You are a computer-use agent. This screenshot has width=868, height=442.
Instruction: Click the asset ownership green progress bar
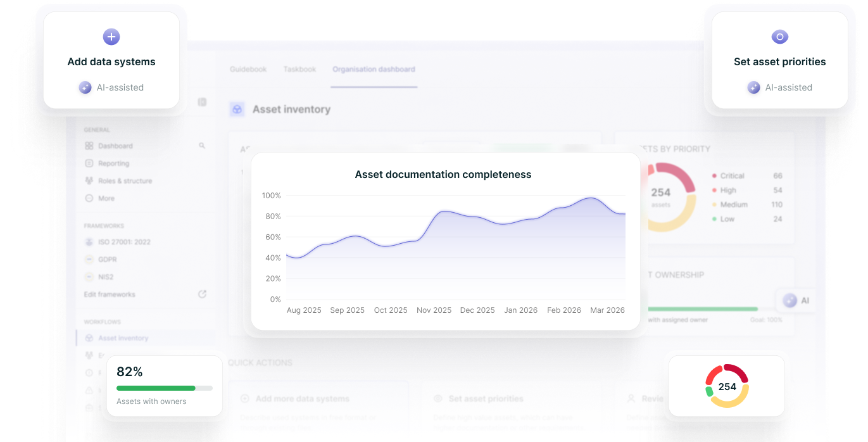(701, 309)
